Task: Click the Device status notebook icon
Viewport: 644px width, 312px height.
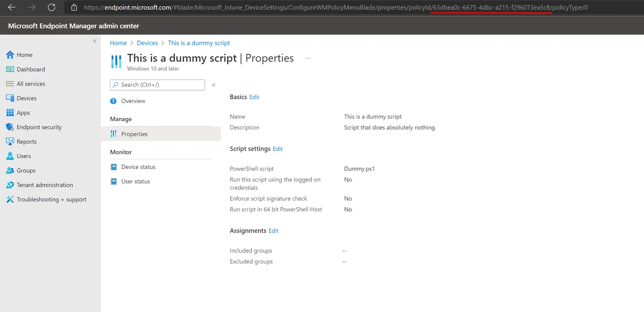Action: (114, 167)
